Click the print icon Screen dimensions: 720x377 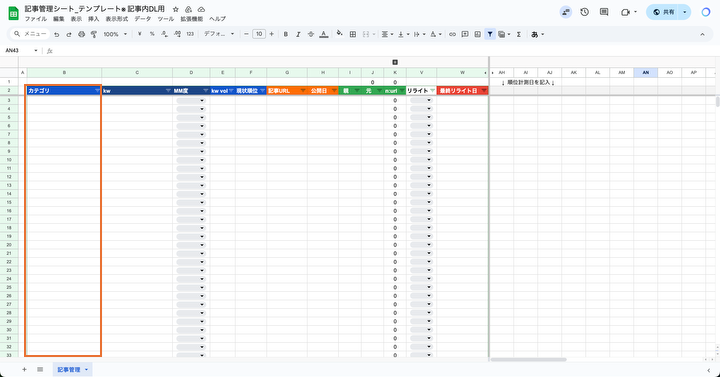coord(82,34)
